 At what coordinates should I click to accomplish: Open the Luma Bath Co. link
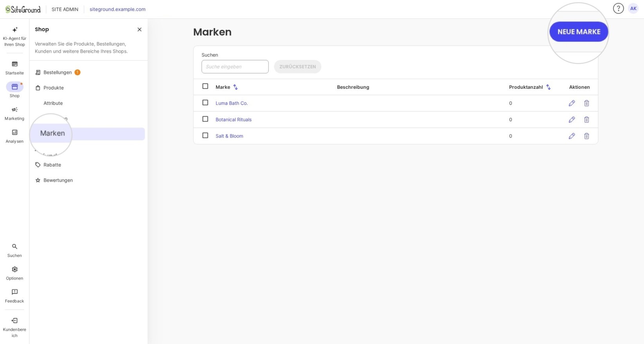(232, 103)
